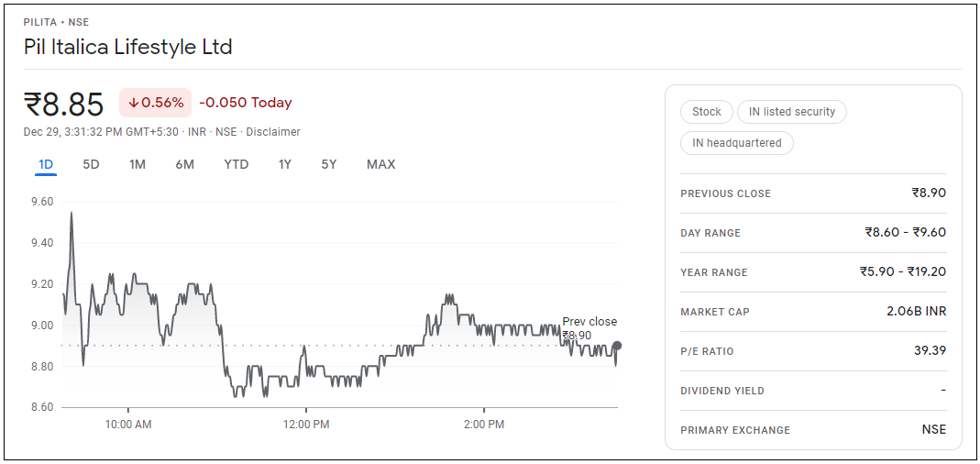Click the 9.60 y-axis label
Image resolution: width=980 pixels, height=464 pixels.
pyautogui.click(x=42, y=202)
